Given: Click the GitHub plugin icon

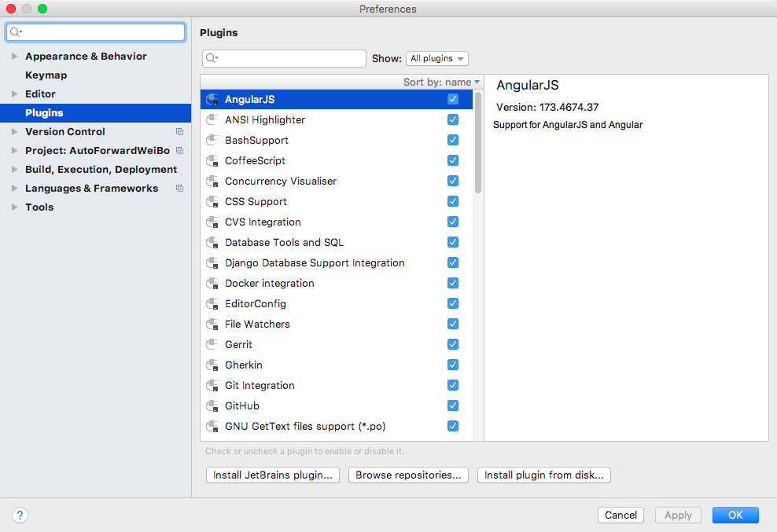Looking at the screenshot, I should coord(212,406).
